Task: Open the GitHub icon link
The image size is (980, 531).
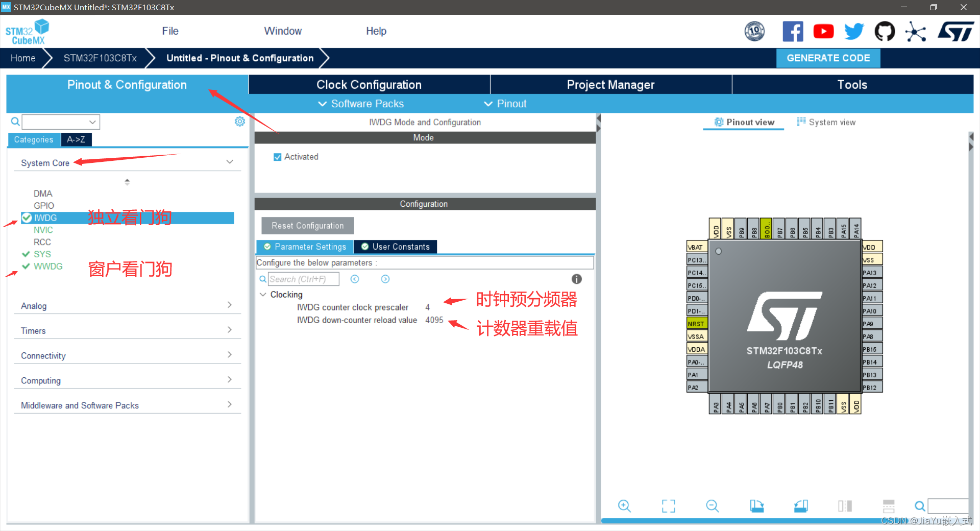Action: coord(885,31)
